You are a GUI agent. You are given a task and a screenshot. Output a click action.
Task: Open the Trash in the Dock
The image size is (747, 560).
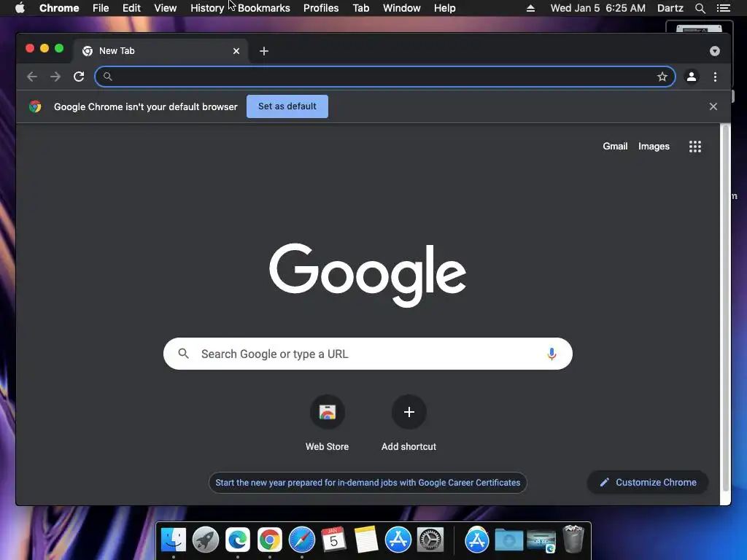point(573,540)
